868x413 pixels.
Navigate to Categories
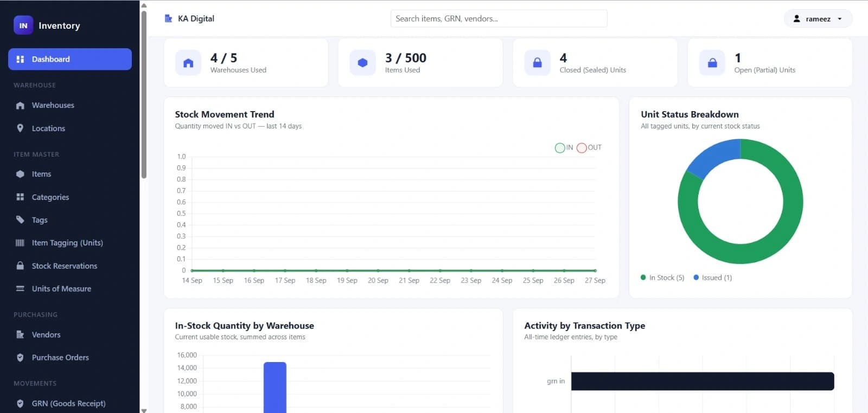tap(70, 197)
